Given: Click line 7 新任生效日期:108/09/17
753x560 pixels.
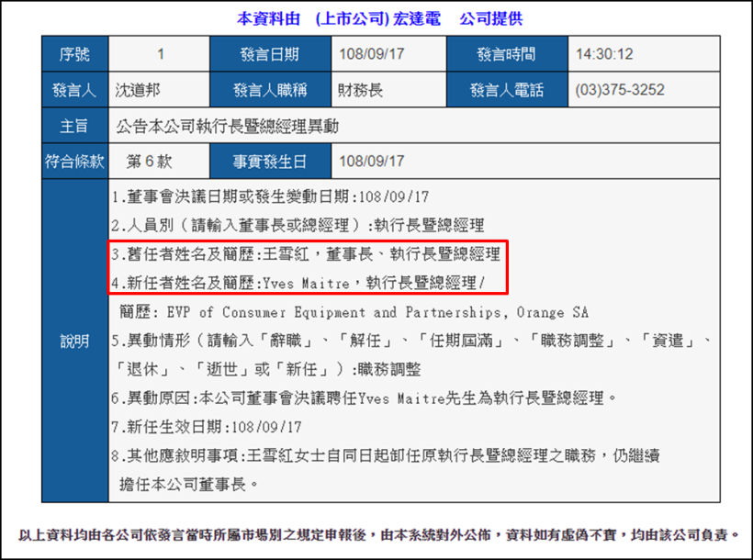Looking at the screenshot, I should tap(207, 427).
